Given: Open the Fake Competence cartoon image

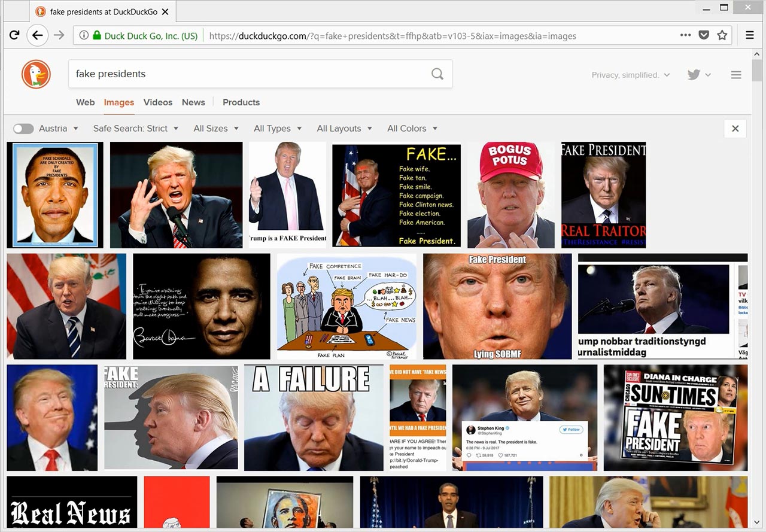Looking at the screenshot, I should (346, 306).
